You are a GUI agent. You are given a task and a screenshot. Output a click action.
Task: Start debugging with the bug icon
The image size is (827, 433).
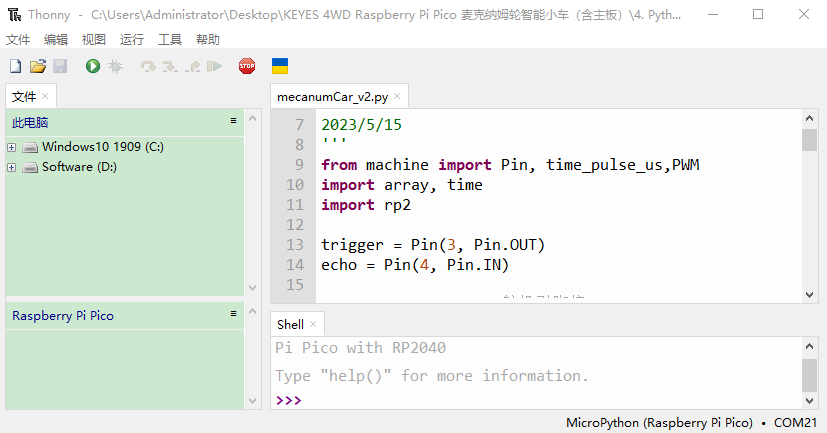click(115, 66)
